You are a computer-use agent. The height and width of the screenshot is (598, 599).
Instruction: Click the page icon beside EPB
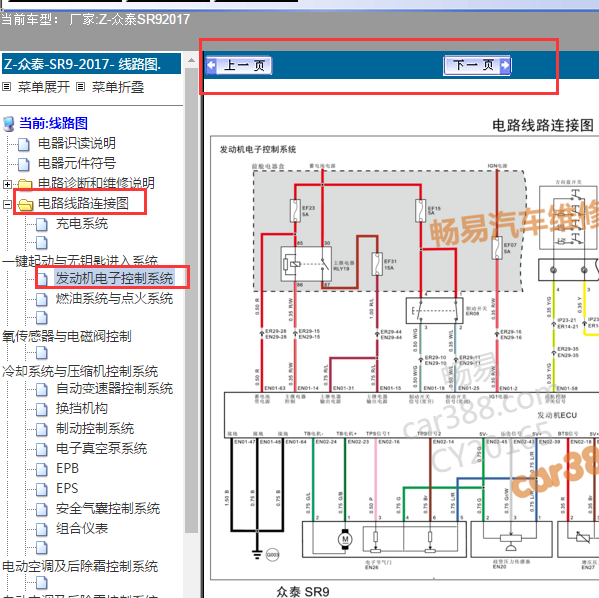[x=42, y=469]
